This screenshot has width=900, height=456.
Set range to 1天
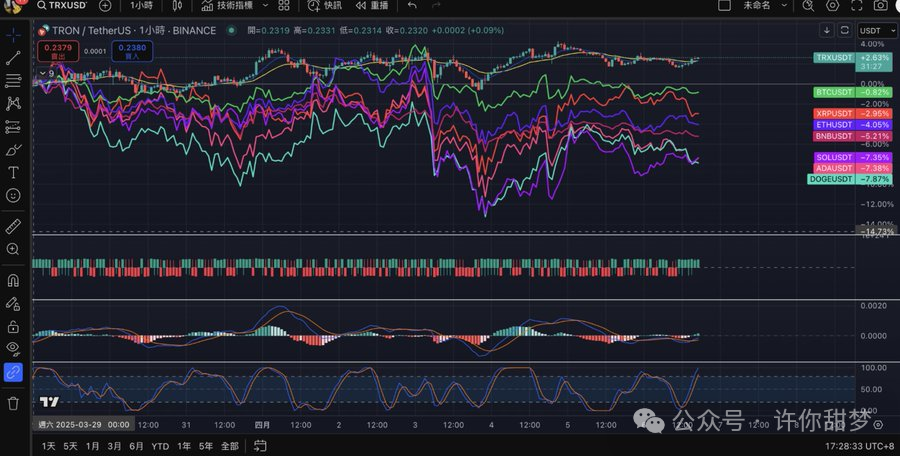click(x=49, y=446)
